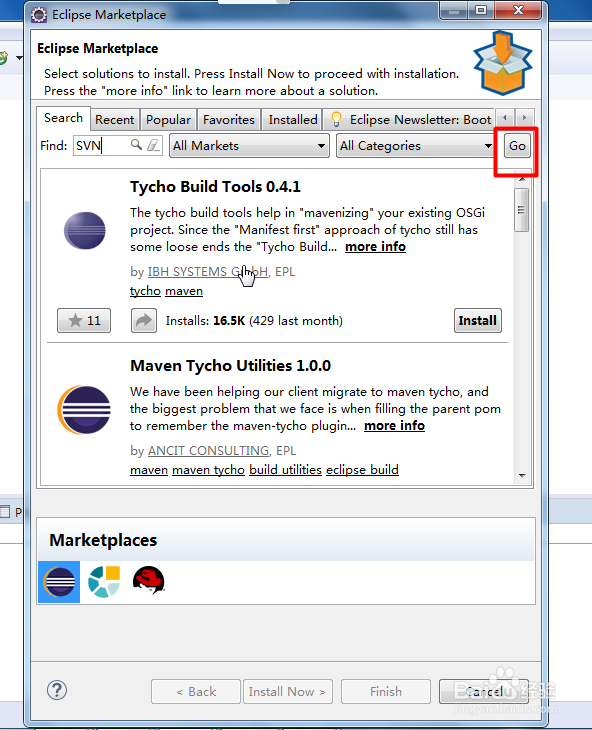Click the Back button

(196, 691)
